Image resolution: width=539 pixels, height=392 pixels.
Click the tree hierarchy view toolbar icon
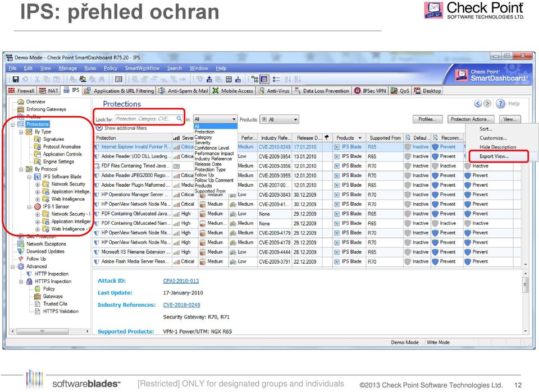tap(254, 79)
